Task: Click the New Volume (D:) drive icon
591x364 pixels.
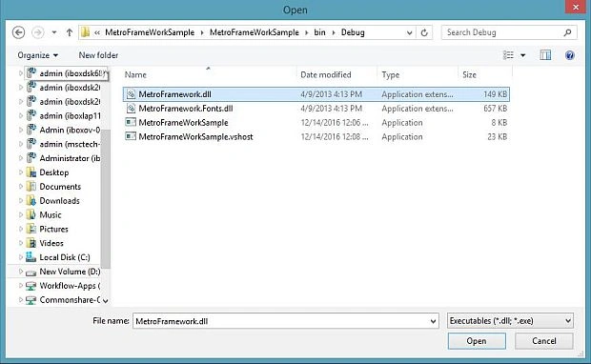Action: 31,273
